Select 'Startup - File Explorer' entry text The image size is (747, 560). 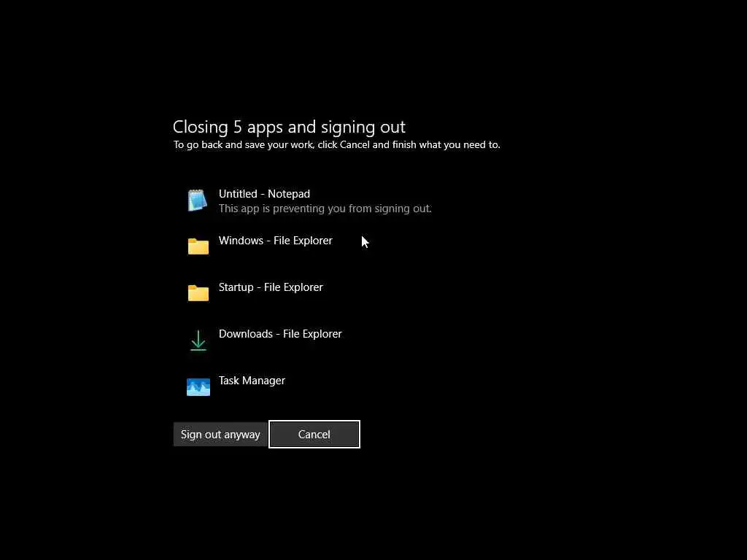tap(271, 287)
